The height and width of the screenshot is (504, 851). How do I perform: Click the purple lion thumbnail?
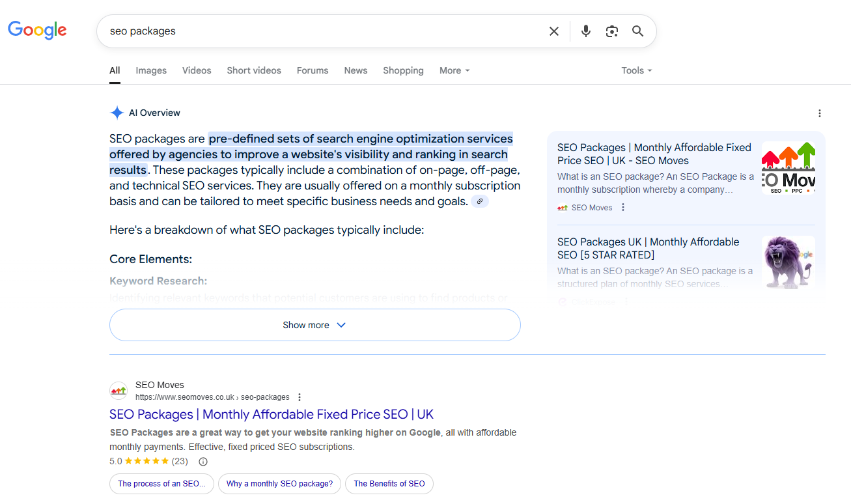pos(788,262)
